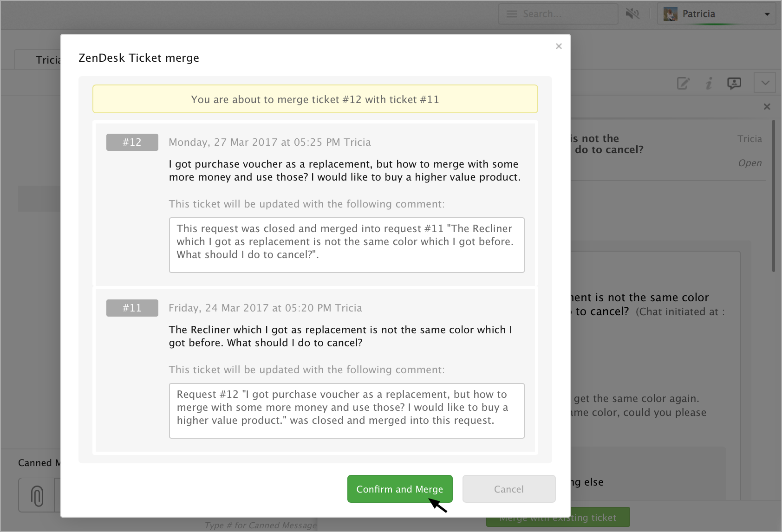Focus the Search field
The width and height of the screenshot is (782, 532).
coord(558,14)
